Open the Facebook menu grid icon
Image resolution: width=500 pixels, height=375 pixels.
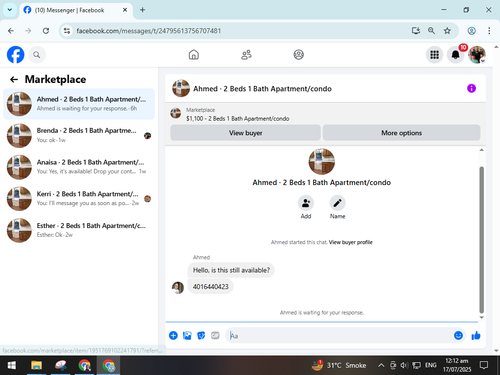[434, 55]
